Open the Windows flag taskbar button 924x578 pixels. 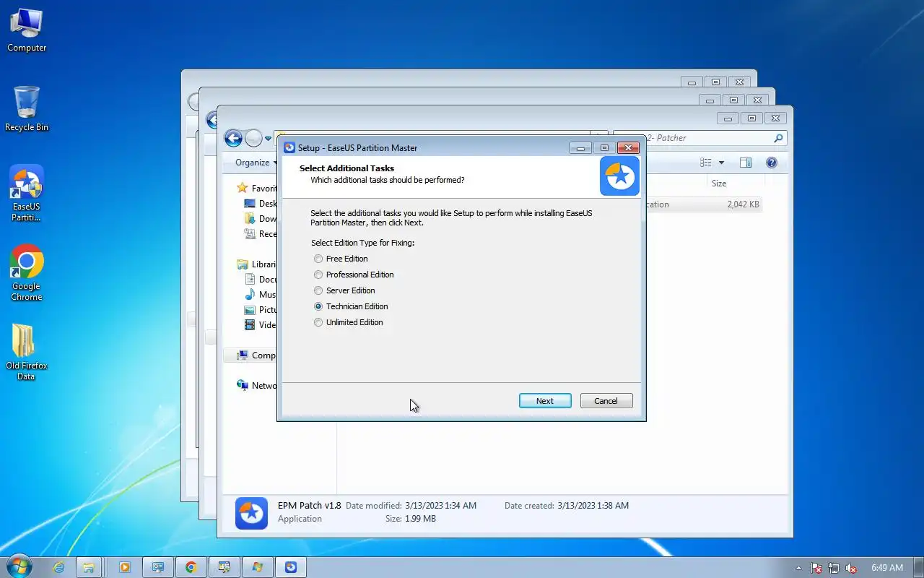point(257,567)
